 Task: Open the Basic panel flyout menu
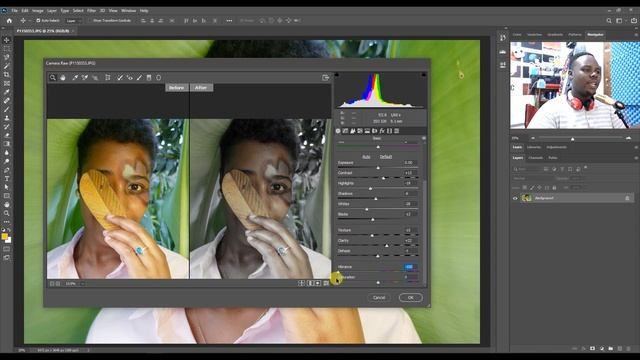point(424,138)
